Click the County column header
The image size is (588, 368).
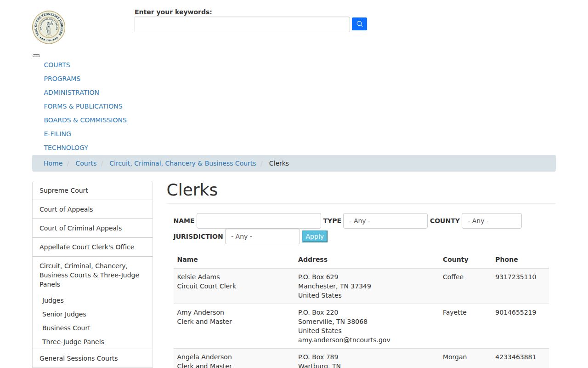click(x=455, y=259)
